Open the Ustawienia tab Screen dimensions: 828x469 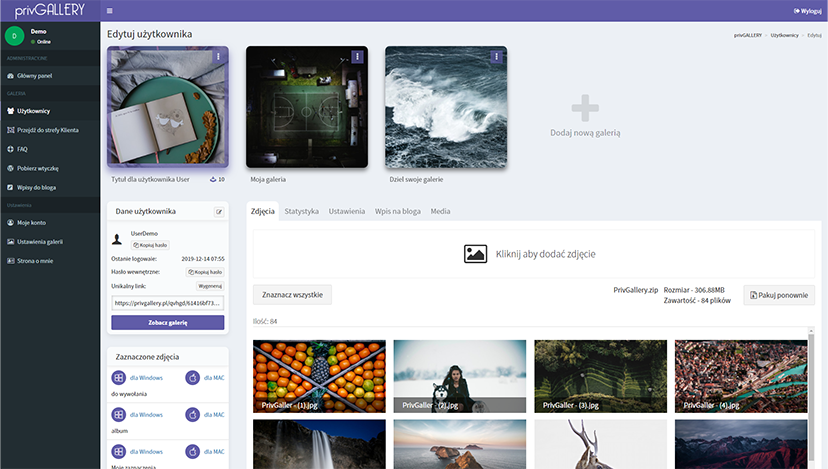click(x=347, y=212)
